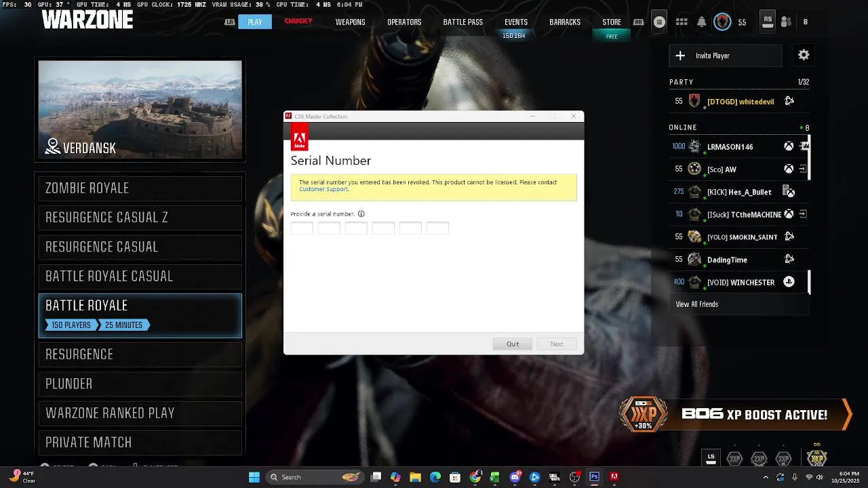The image size is (868, 488).
Task: Click the Adobe installer taskbar icon
Action: click(x=614, y=477)
